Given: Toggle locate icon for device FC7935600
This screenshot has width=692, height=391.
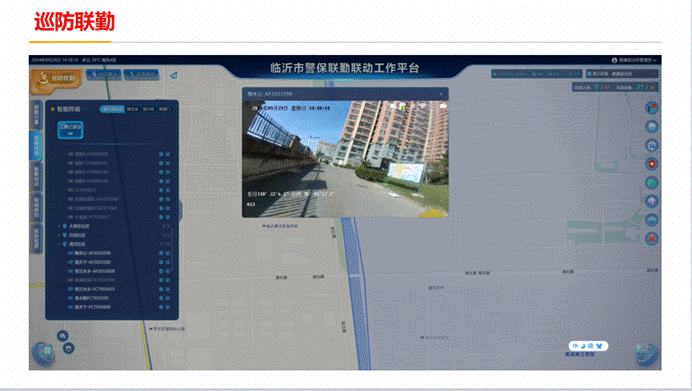Looking at the screenshot, I should [161, 307].
